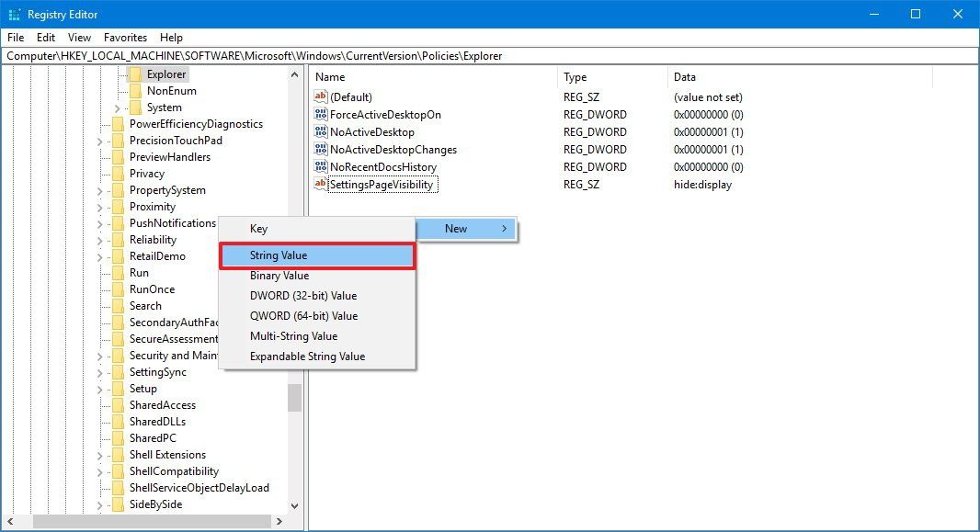The height and width of the screenshot is (532, 980).
Task: Click the ForceActiveDesktopOn DWORD icon
Action: coord(321,114)
